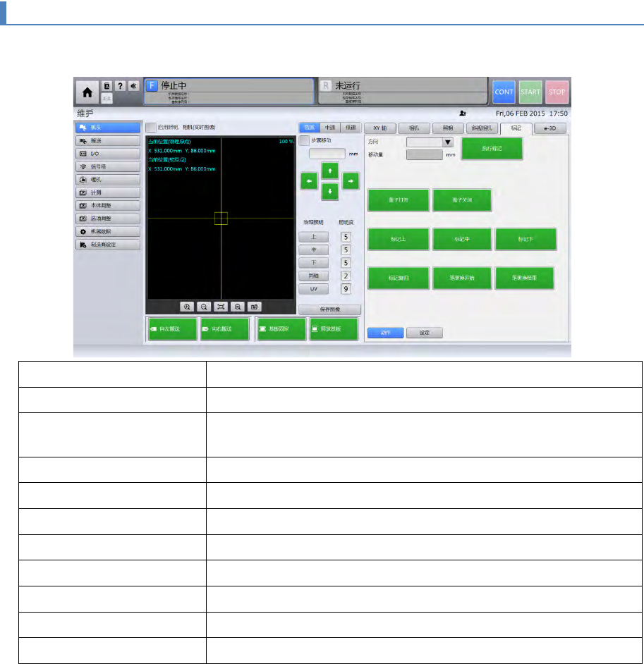Enable the 步骤移动 step move checkbox
The image size is (644, 664).
tap(304, 140)
